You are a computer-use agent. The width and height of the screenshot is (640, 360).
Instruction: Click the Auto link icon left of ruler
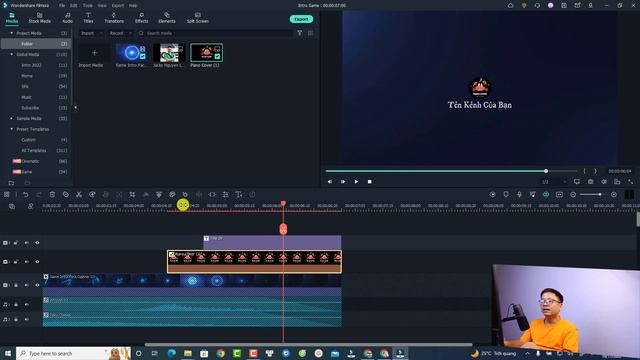tap(30, 207)
